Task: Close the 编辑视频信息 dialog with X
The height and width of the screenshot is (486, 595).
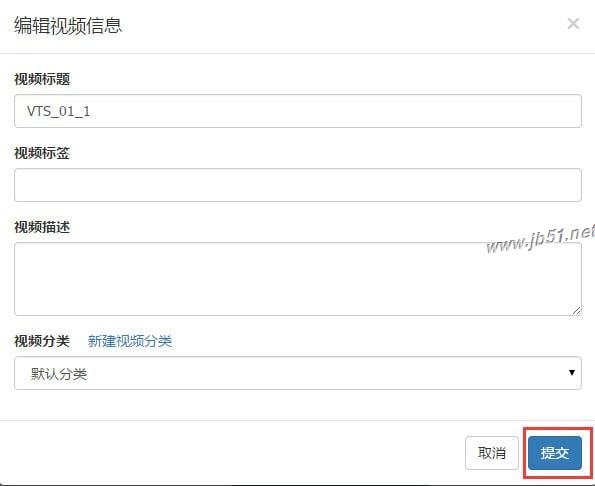Action: point(573,24)
